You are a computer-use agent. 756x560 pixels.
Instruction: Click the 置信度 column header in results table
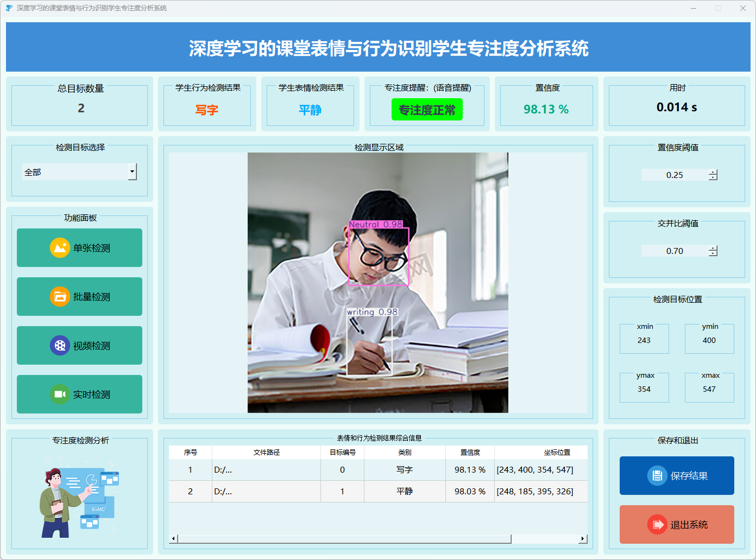click(x=470, y=452)
